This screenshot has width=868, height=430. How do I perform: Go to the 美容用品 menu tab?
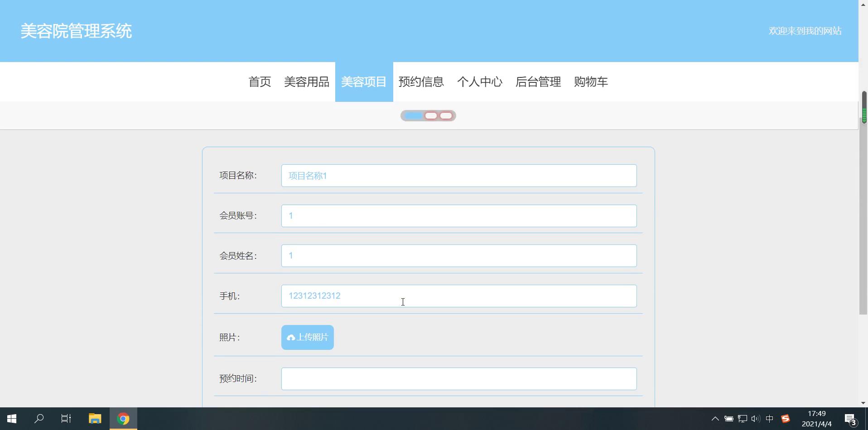[x=306, y=82]
